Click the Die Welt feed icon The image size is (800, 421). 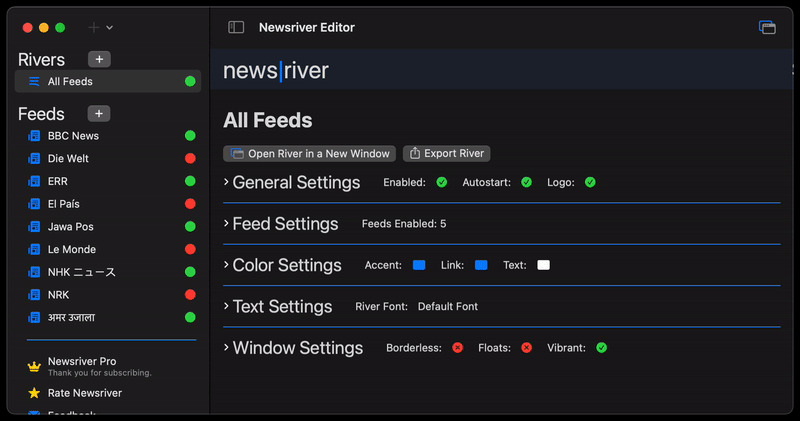click(x=34, y=158)
